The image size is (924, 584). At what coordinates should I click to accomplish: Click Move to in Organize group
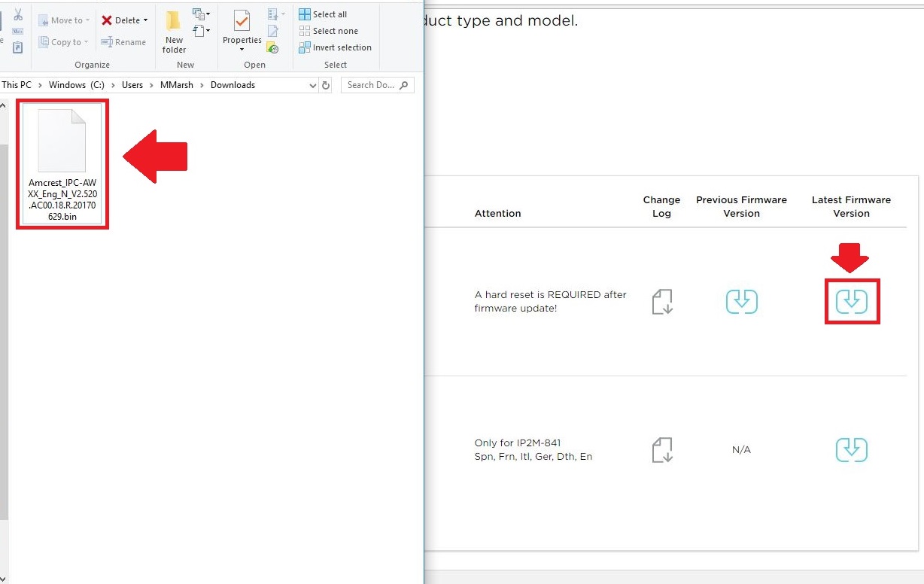pos(64,20)
